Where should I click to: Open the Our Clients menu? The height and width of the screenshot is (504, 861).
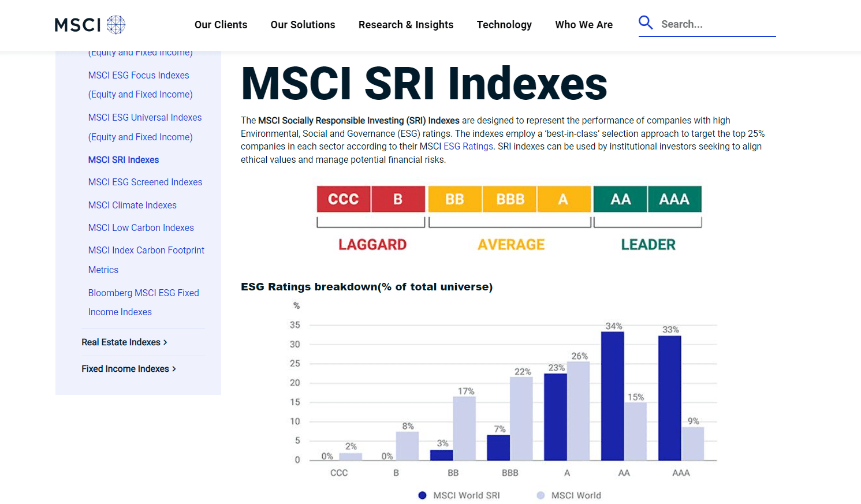tap(221, 25)
